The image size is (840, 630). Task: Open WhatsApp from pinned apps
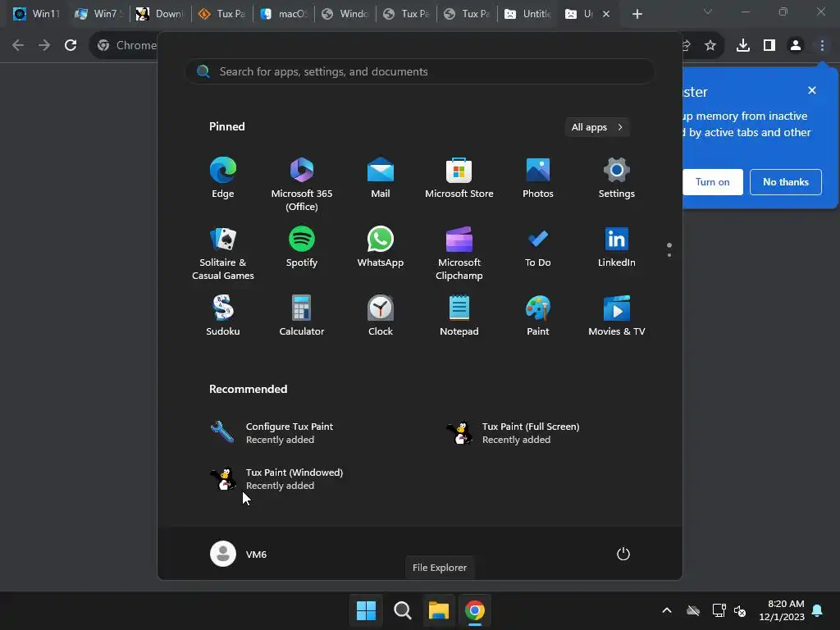pyautogui.click(x=381, y=247)
